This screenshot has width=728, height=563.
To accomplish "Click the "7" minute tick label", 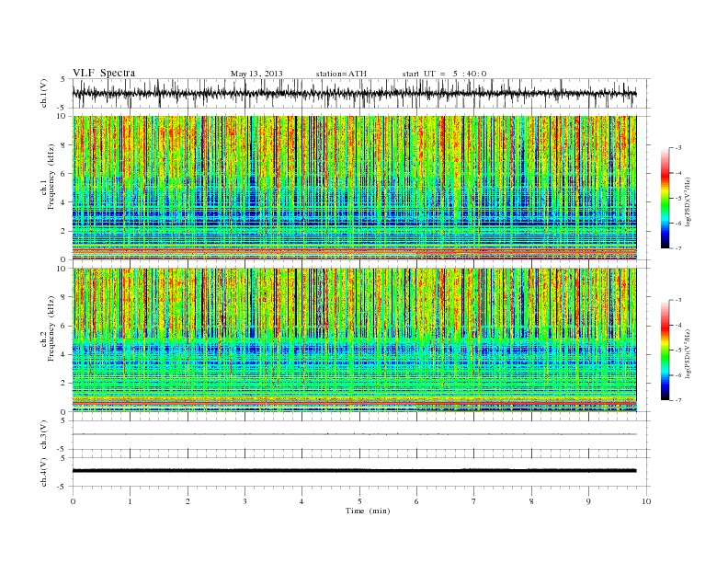I will point(474,501).
